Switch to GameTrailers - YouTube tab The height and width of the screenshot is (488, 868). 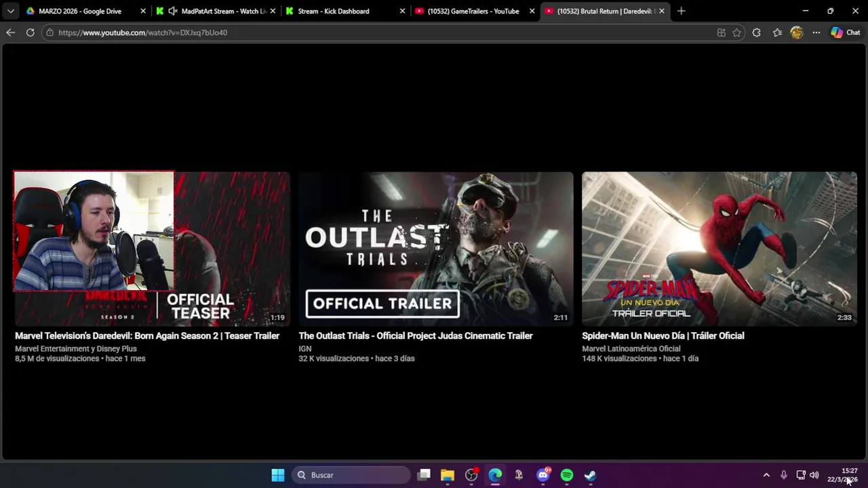pyautogui.click(x=473, y=11)
